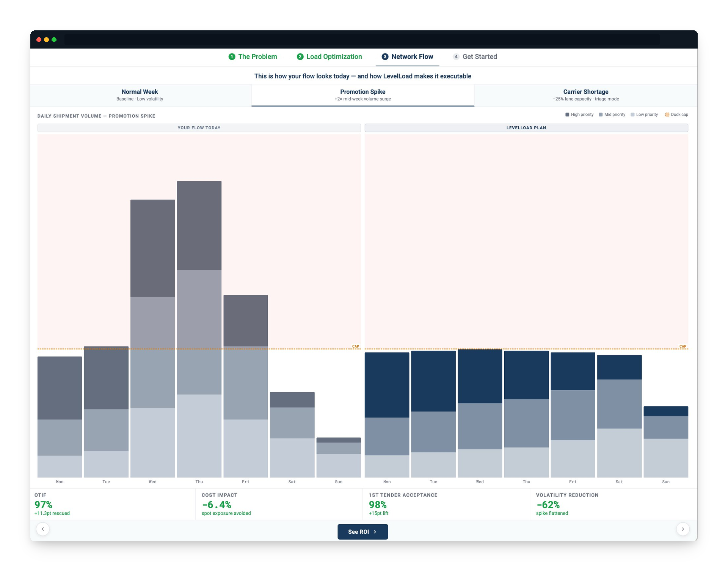Toggle the High priority legend swatch
This screenshot has height=583, width=728.
pyautogui.click(x=567, y=114)
